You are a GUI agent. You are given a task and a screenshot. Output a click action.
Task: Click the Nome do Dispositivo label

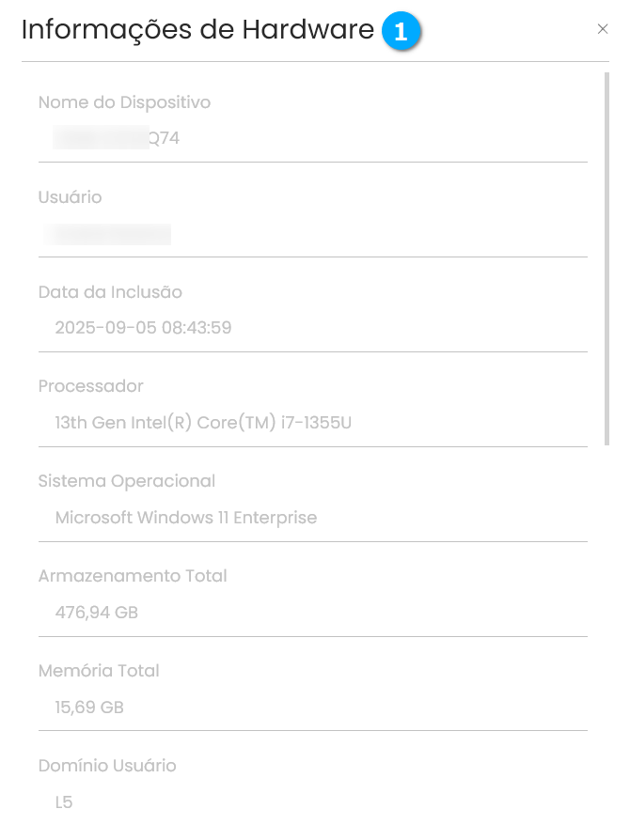tap(124, 102)
